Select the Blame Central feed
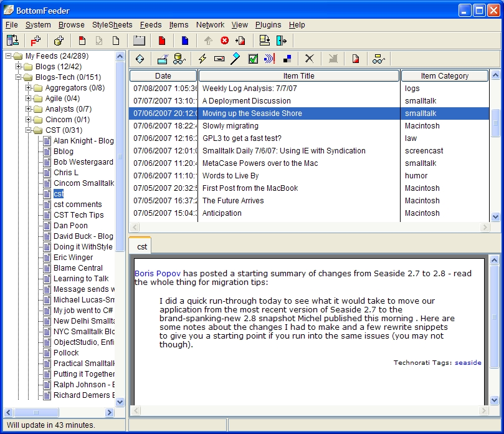 click(x=78, y=268)
